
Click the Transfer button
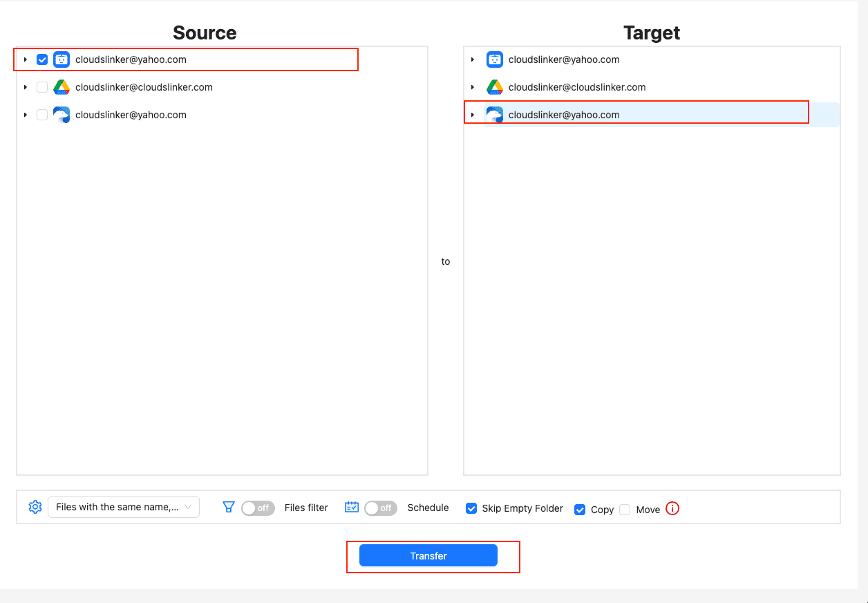pyautogui.click(x=428, y=556)
